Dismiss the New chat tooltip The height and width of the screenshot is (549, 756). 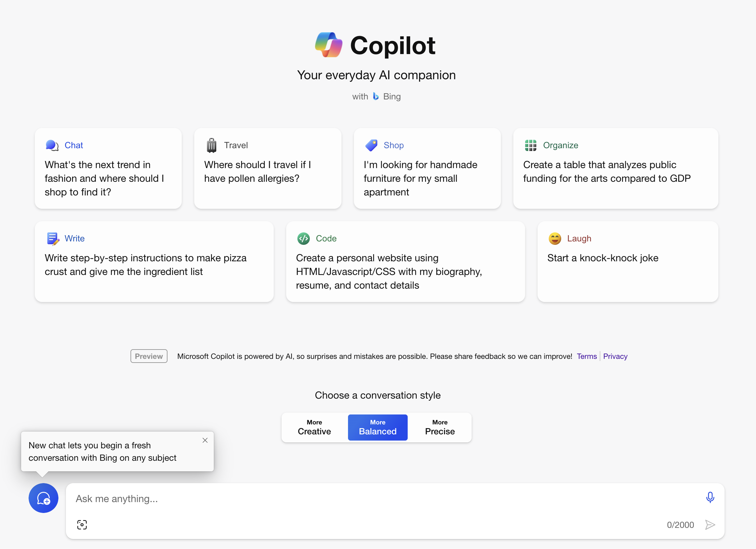point(205,440)
